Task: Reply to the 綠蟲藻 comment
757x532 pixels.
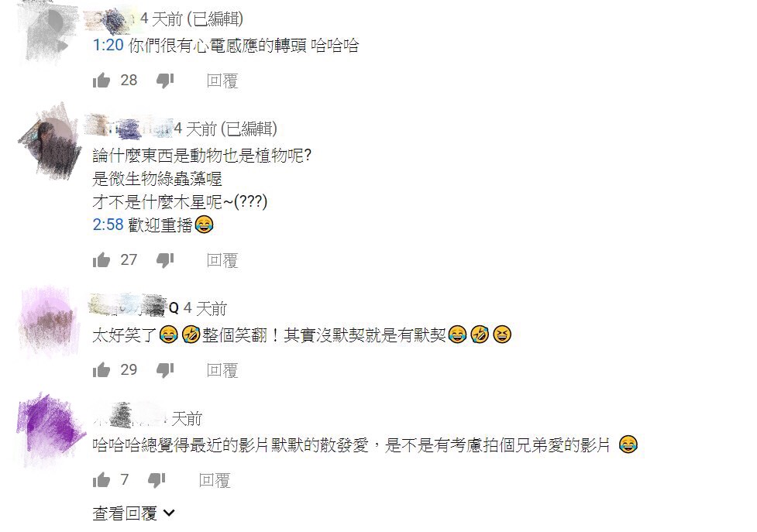Action: click(x=222, y=260)
